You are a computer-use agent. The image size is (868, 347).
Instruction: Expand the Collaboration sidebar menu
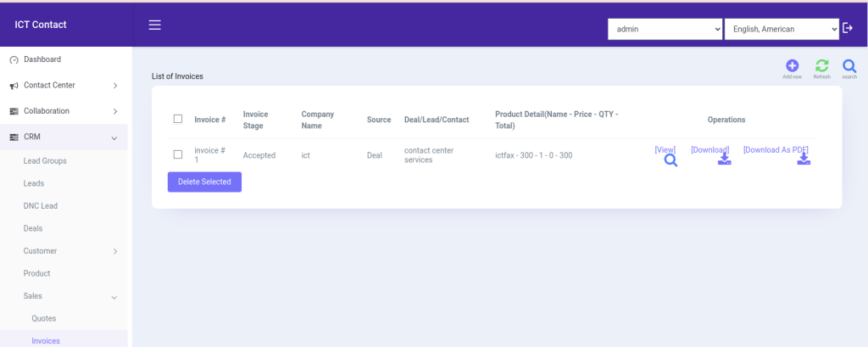click(x=64, y=111)
